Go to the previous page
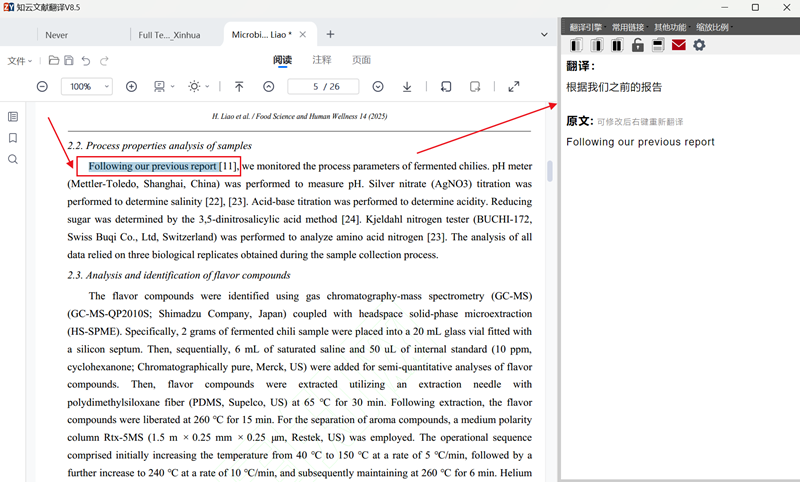This screenshot has height=482, width=800. pos(268,87)
